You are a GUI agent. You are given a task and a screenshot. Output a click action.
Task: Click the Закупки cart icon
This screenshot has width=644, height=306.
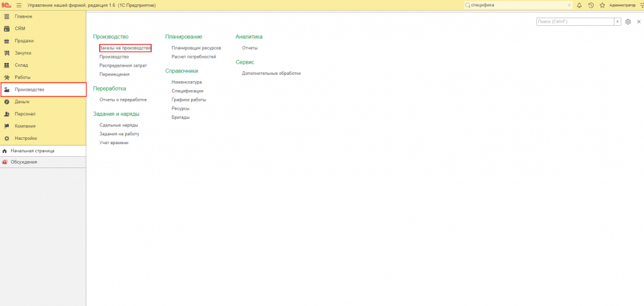(x=6, y=53)
